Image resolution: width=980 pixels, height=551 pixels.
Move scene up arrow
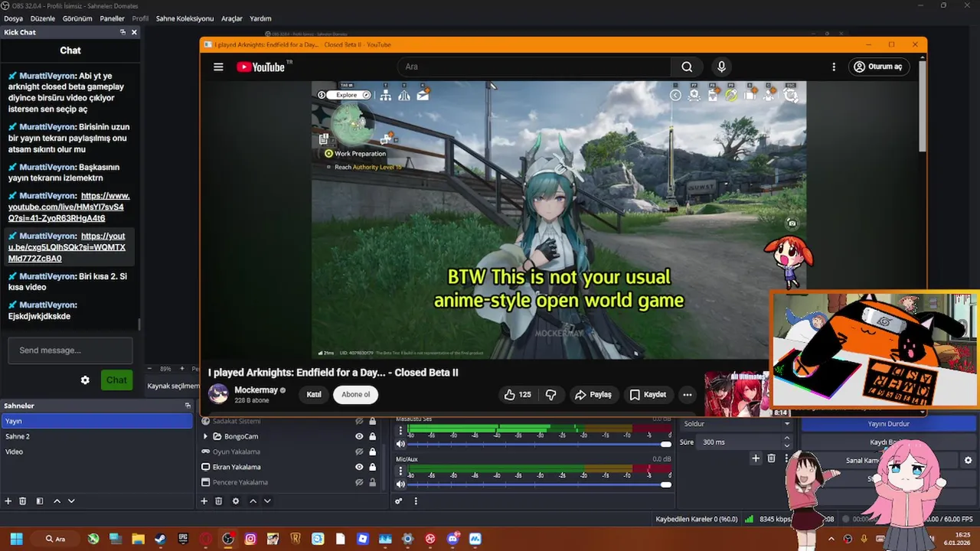[x=57, y=501]
